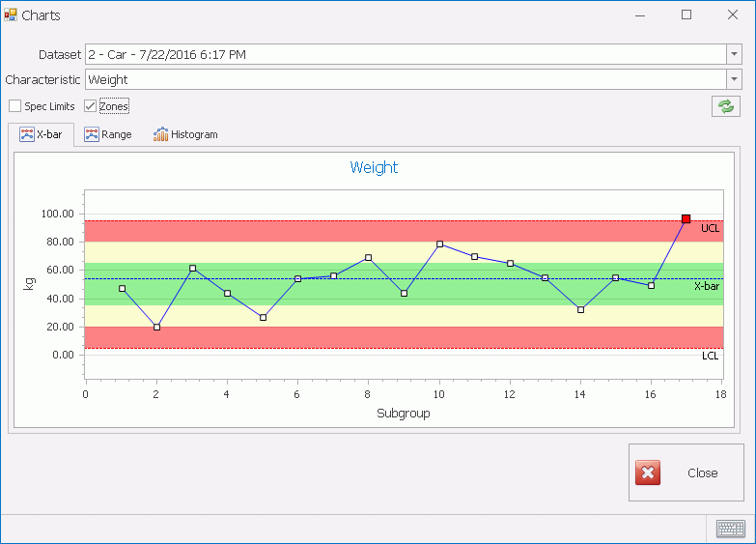
Task: Uncheck the Zones checkbox
Action: [91, 106]
